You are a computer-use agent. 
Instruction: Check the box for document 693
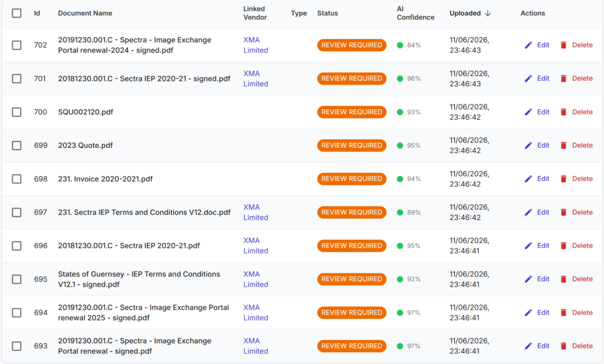tap(17, 346)
